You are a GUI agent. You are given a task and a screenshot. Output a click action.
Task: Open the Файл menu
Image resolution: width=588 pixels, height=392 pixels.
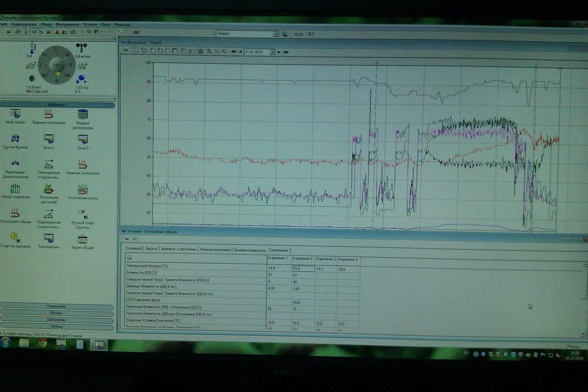[4, 24]
